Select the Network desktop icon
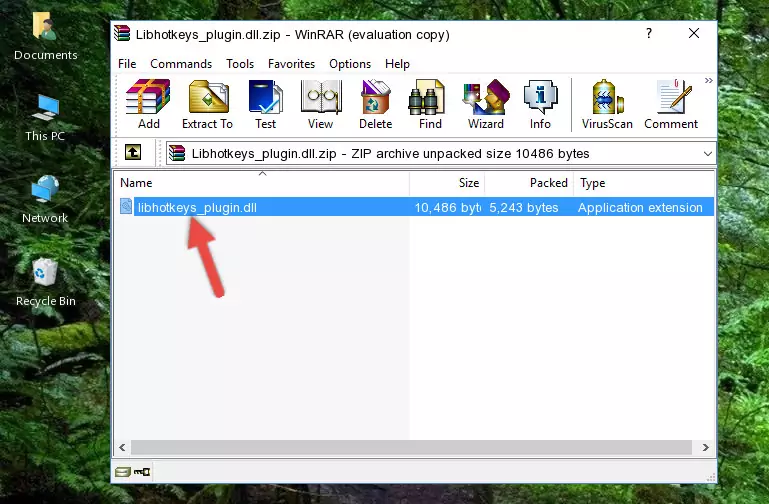 pos(45,200)
